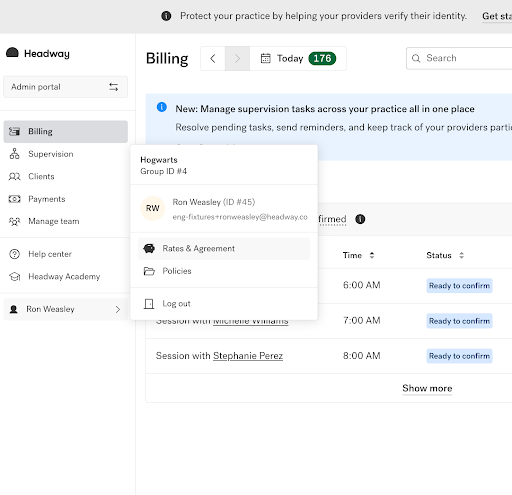Click the Today date button
The width and height of the screenshot is (512, 495).
298,58
